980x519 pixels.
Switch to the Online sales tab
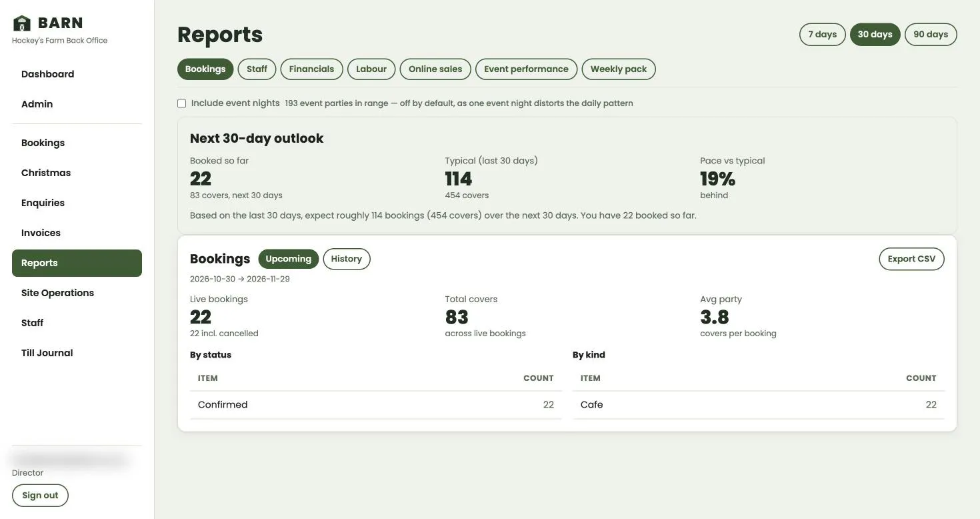435,69
